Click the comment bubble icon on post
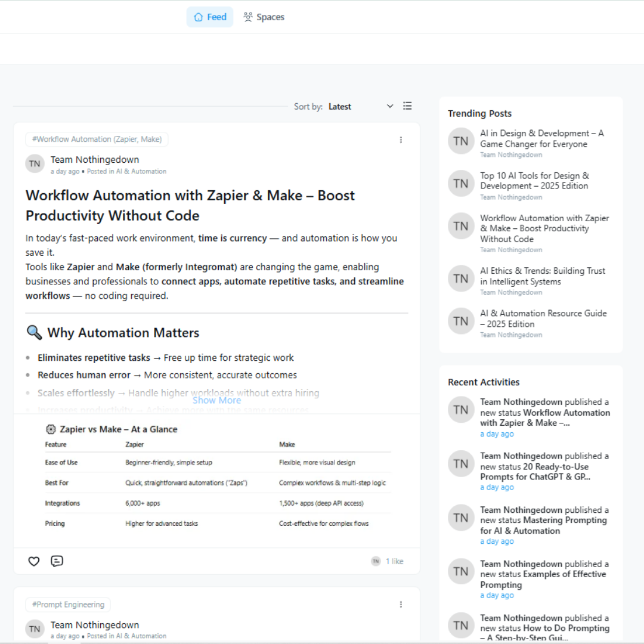The width and height of the screenshot is (644, 644). [57, 561]
